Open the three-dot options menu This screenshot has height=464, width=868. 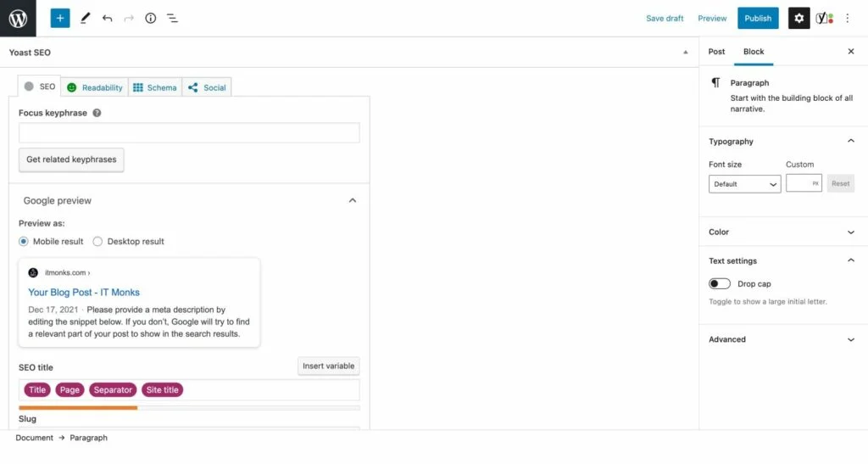[x=848, y=19]
